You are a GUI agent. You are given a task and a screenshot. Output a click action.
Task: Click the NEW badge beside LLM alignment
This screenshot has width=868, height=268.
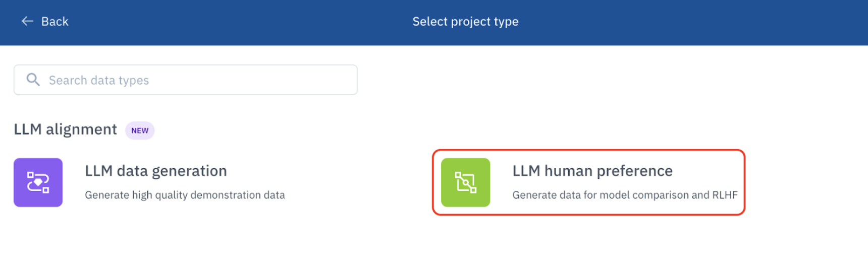click(x=140, y=130)
